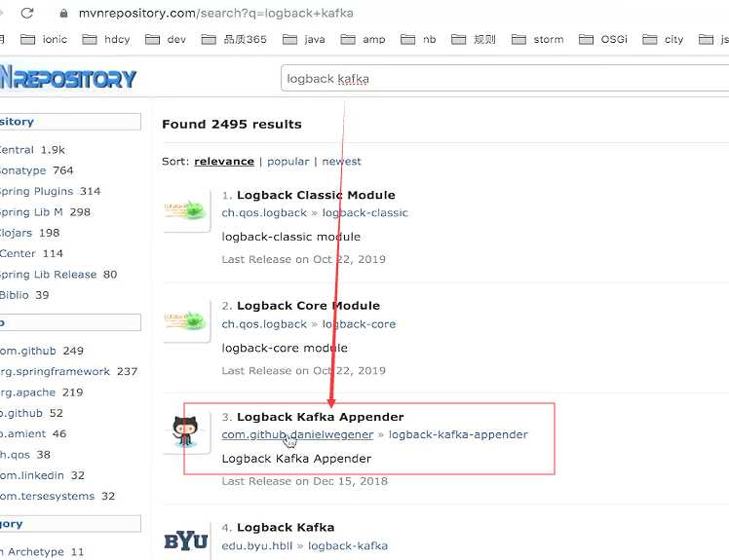Sort results by popular
This screenshot has width=729, height=560.
click(x=288, y=162)
